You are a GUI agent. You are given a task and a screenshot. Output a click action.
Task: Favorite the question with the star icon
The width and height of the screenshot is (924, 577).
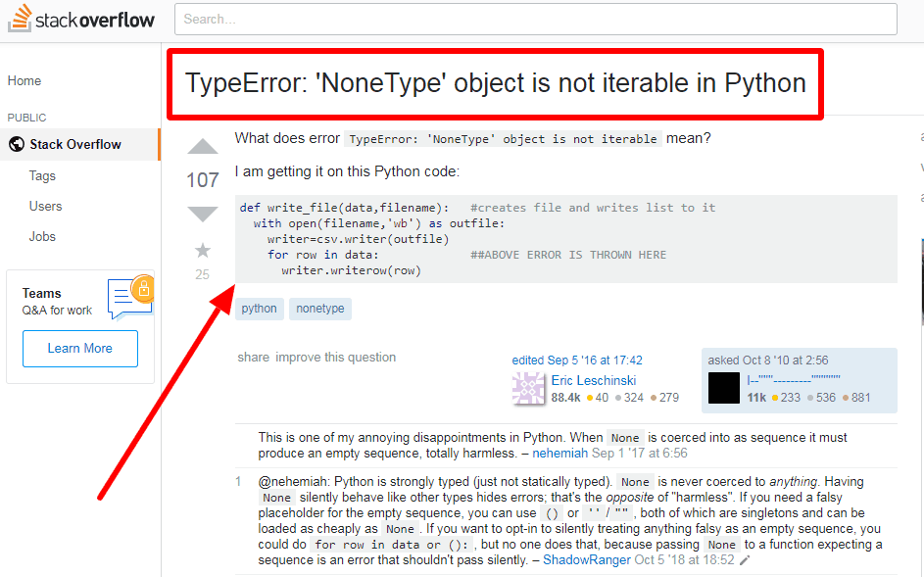(x=203, y=251)
